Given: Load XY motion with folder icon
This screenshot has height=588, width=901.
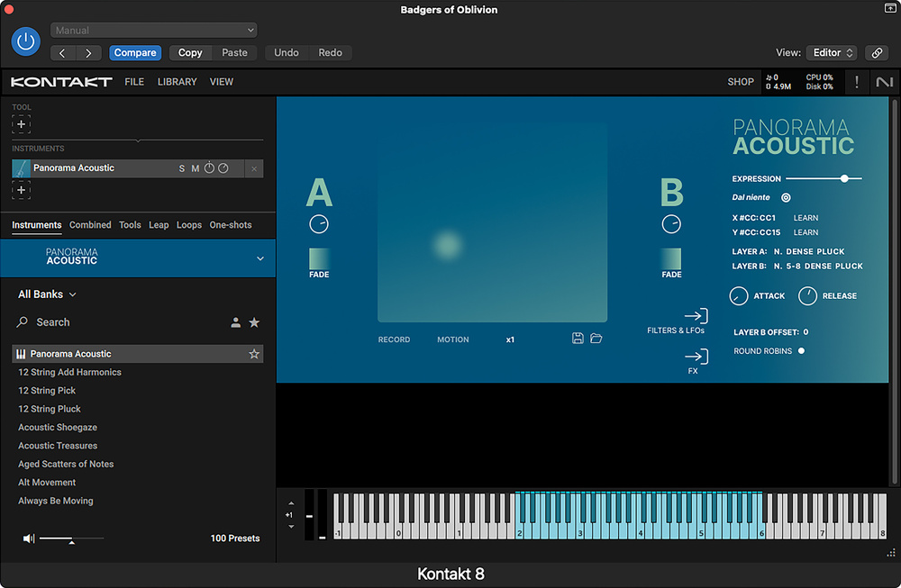Looking at the screenshot, I should point(596,339).
